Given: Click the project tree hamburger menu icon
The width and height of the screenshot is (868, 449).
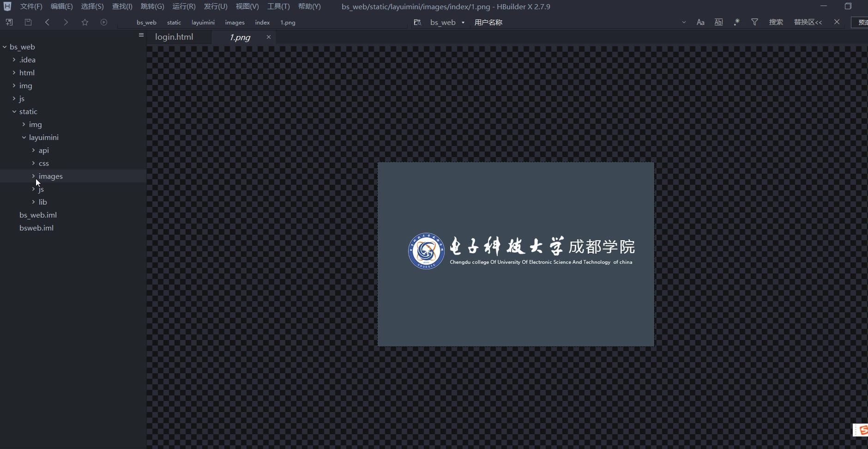Looking at the screenshot, I should [141, 35].
